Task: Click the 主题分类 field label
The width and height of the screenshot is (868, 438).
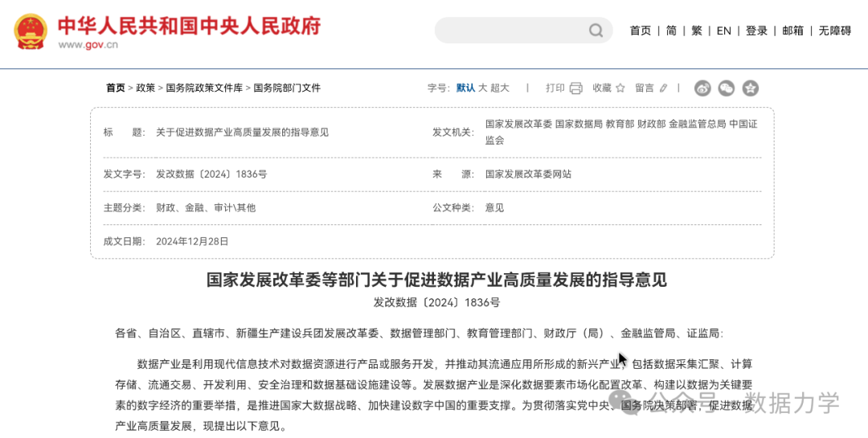Action: click(x=124, y=208)
